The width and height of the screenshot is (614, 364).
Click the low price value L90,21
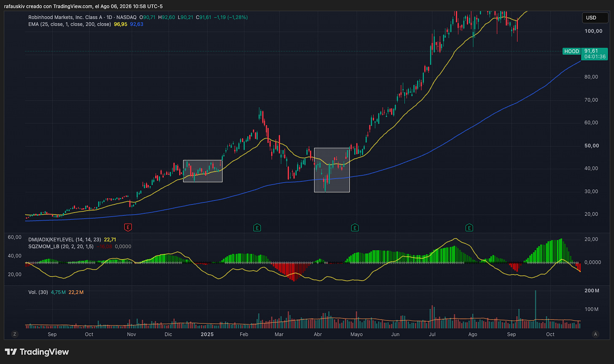186,17
